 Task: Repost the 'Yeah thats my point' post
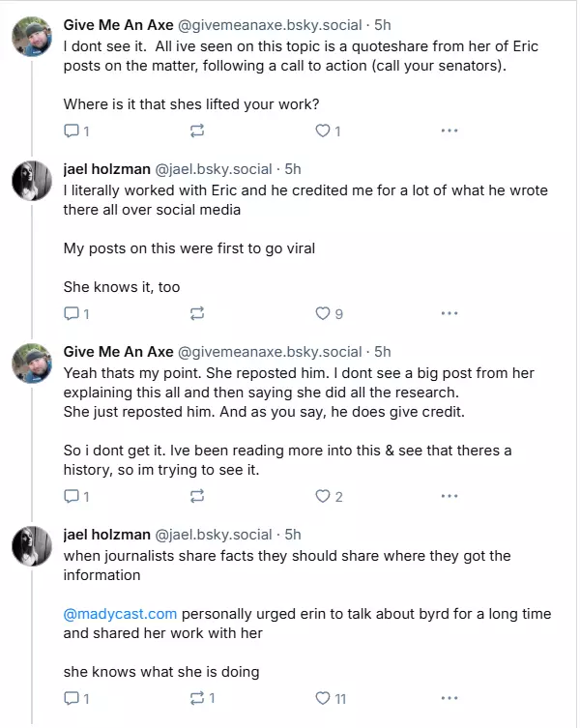point(197,496)
